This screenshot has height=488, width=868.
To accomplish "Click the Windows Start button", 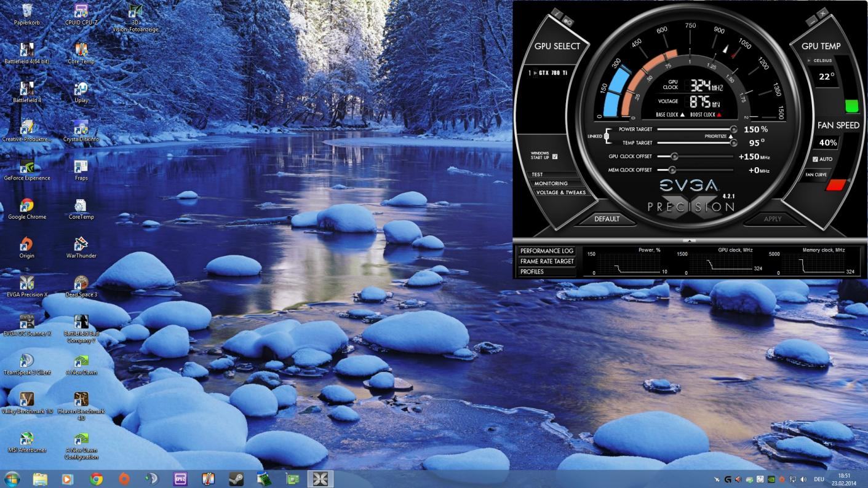I will click(12, 479).
